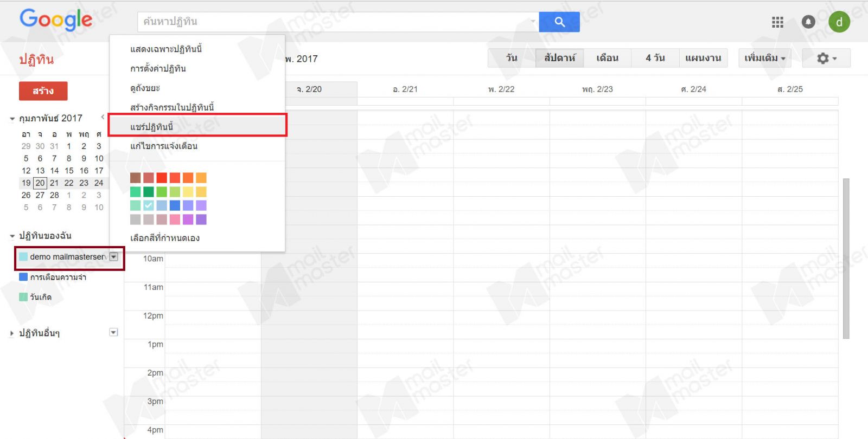Screen dimensions: 868x439
Task: Click the ส. 2/25 column header
Action: (790, 89)
